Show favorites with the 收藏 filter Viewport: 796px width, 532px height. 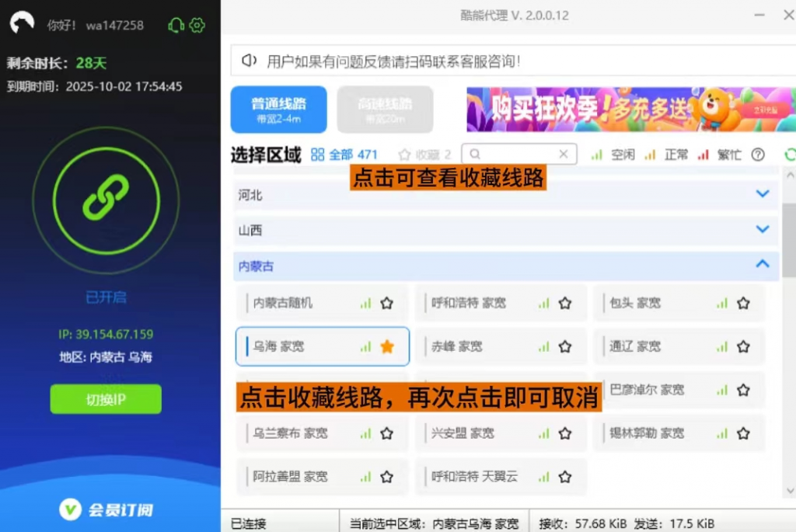click(x=424, y=155)
